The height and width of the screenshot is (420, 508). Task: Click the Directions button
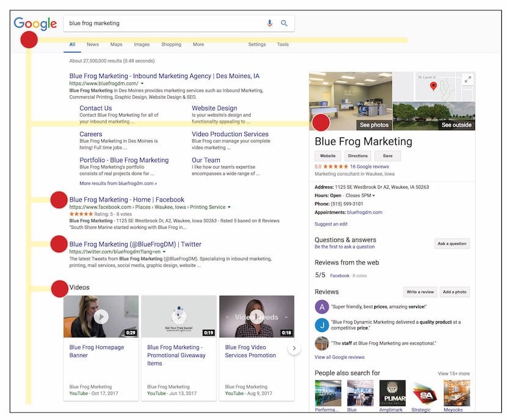[x=358, y=156]
